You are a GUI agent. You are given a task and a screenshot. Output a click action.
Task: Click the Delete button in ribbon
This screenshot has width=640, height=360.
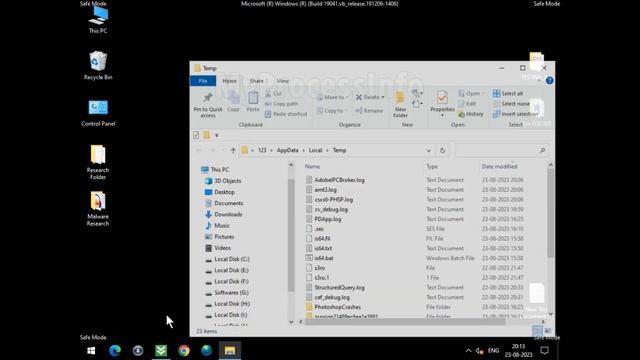click(370, 97)
